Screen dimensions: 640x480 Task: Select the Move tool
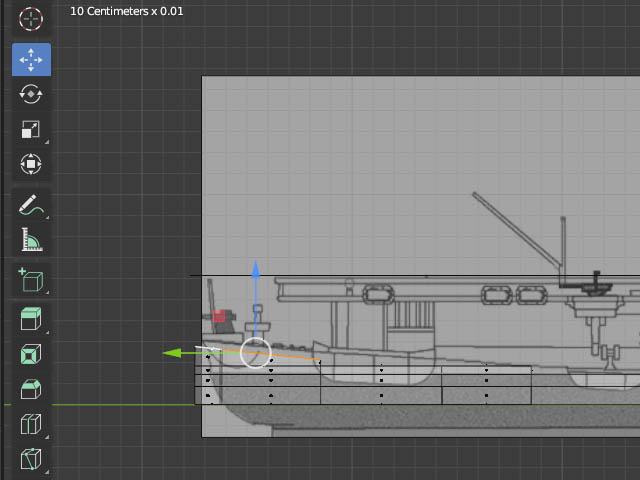pos(31,60)
